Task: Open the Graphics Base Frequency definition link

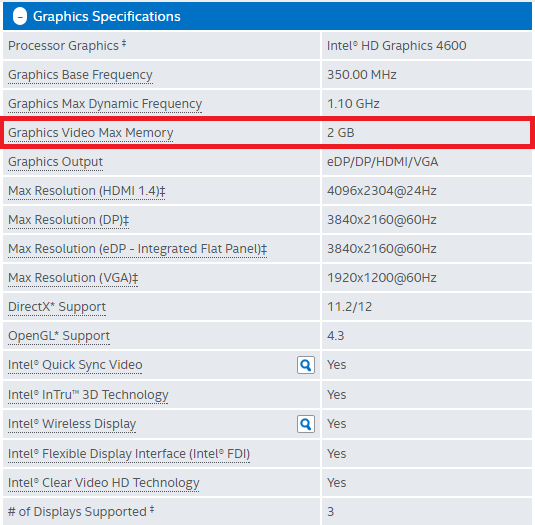Action: 80,75
